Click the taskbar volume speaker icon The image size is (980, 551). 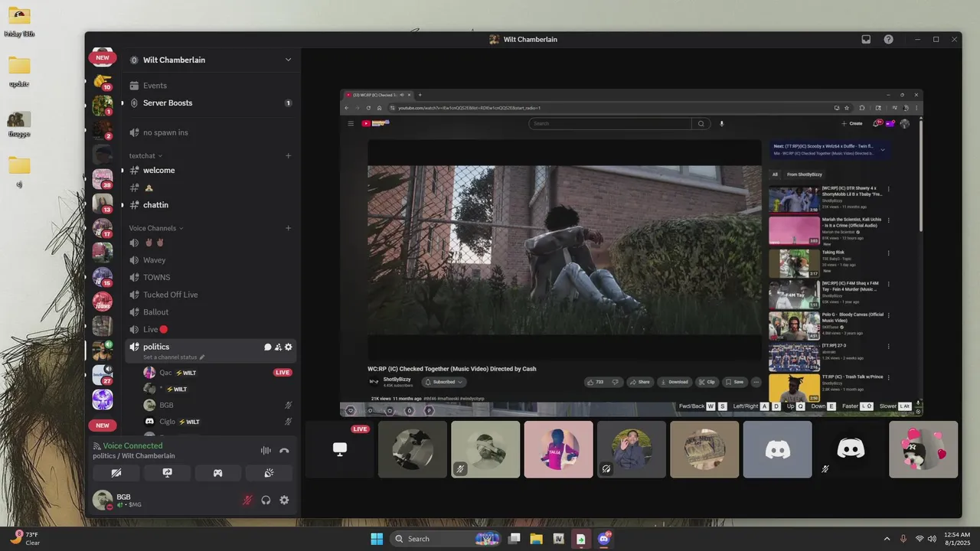(x=932, y=539)
